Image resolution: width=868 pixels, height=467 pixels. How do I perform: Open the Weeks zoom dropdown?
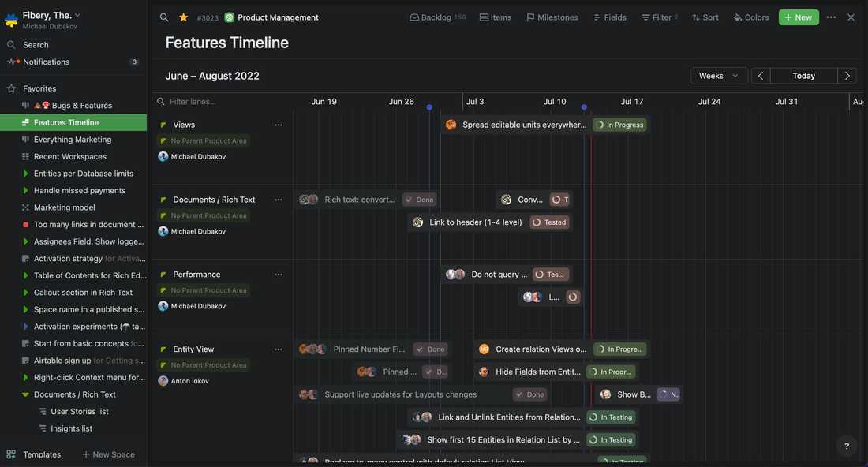click(x=718, y=76)
